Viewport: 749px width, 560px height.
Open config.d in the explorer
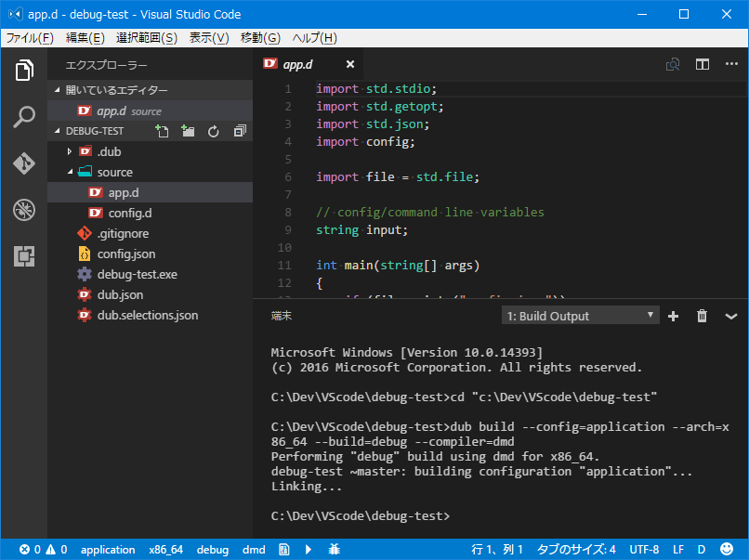point(151,213)
